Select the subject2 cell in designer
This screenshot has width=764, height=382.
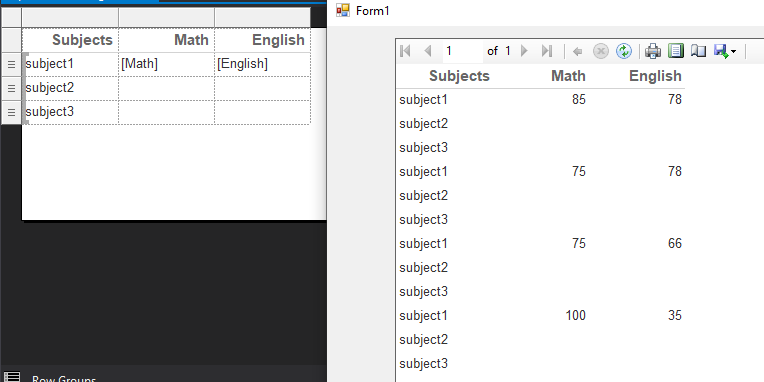[70, 88]
